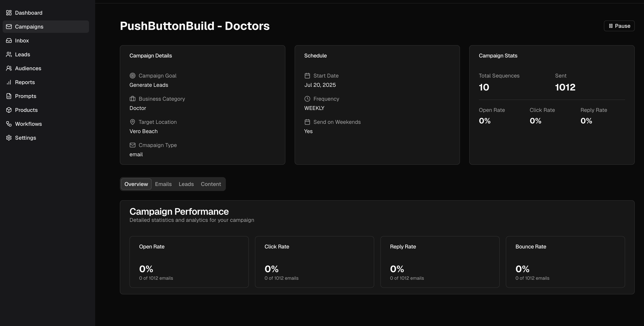
Task: Click the Doctor business category value
Action: pos(138,108)
